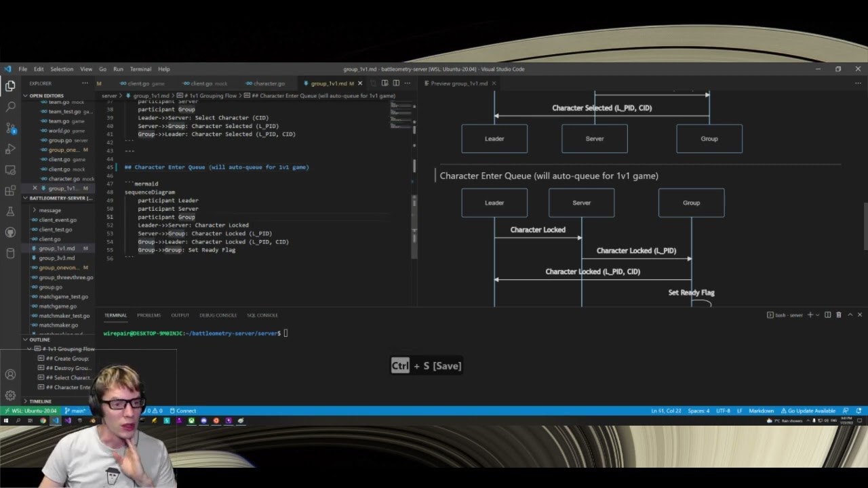Switch to the Debug Console tab

tap(218, 315)
